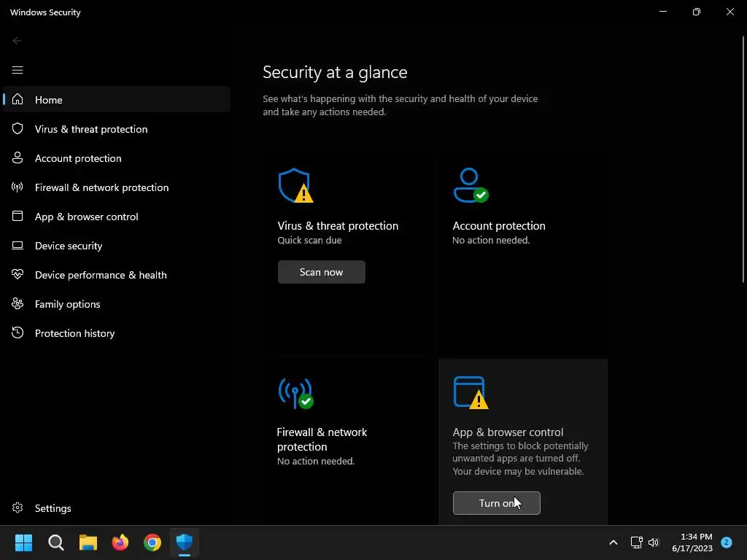The height and width of the screenshot is (560, 747).
Task: Open Account protection from sidebar
Action: pos(117,157)
